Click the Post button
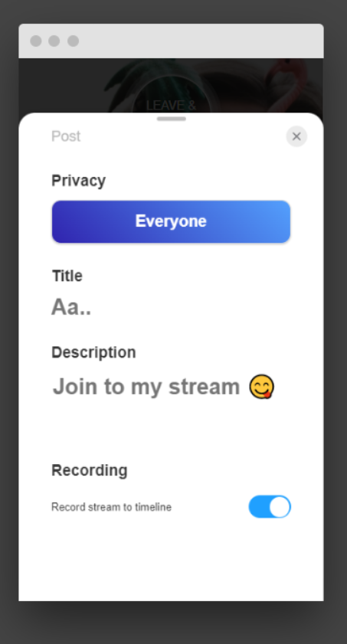This screenshot has width=347, height=644. click(x=66, y=136)
